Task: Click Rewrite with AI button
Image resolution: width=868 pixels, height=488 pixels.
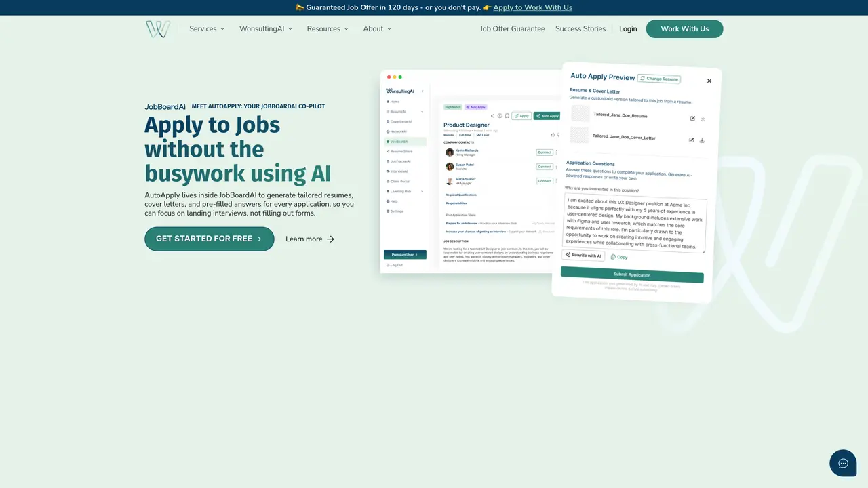Action: 584,256
